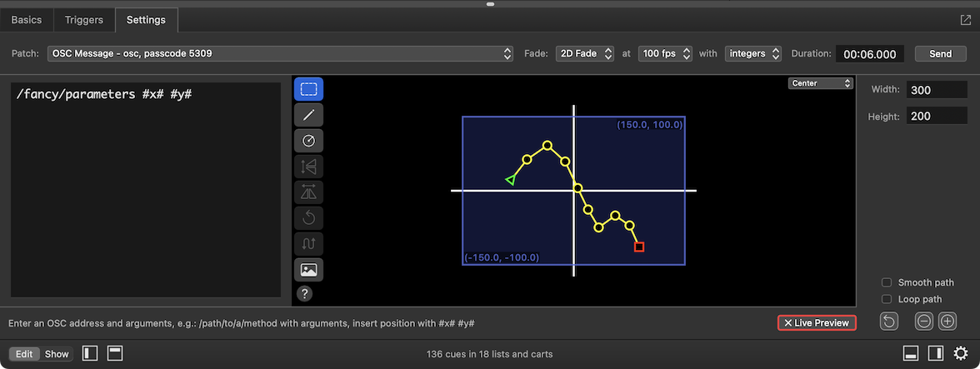Select the rectangular marquee selection tool
Screen dimensions: 980x369
308,89
